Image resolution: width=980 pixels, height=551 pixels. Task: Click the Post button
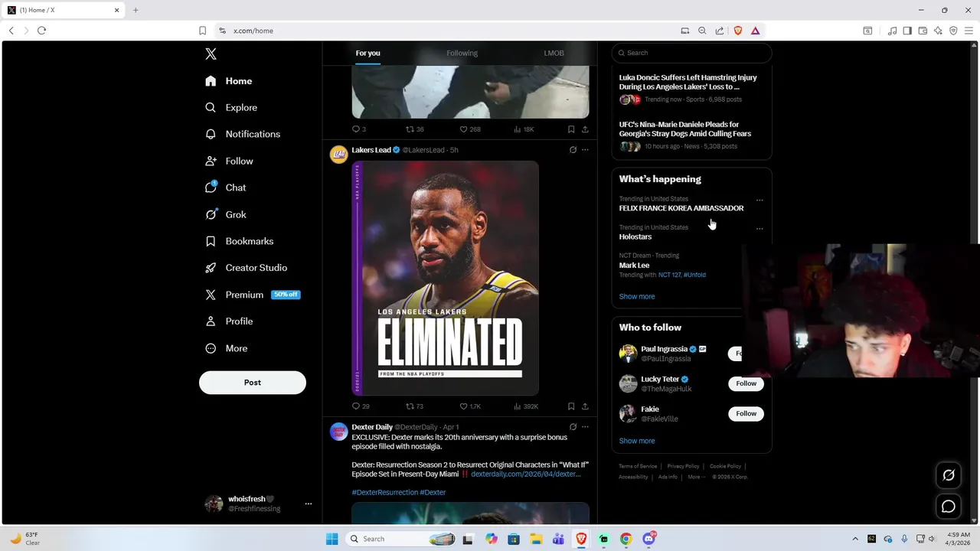tap(253, 383)
